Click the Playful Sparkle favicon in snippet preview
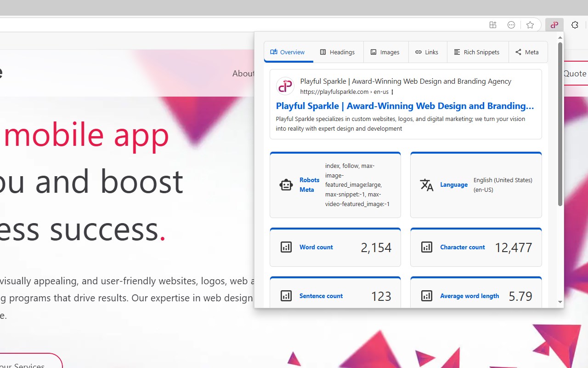Image resolution: width=588 pixels, height=368 pixels. (285, 86)
